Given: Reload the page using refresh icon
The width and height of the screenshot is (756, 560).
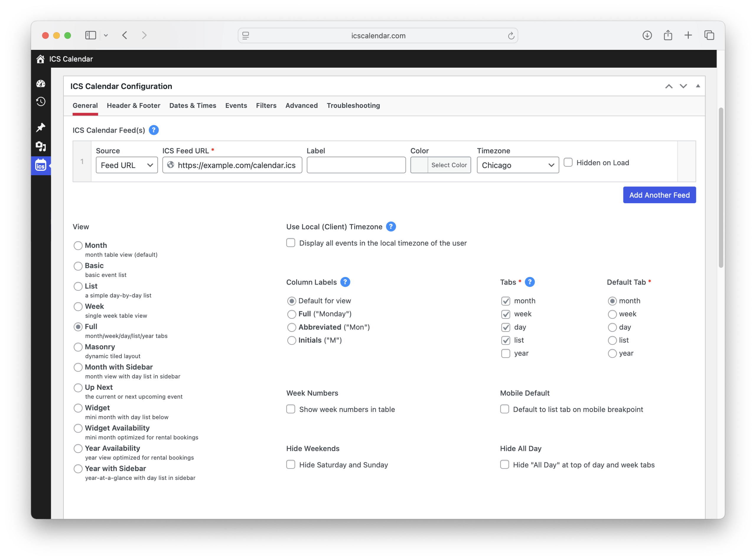Looking at the screenshot, I should (x=511, y=35).
